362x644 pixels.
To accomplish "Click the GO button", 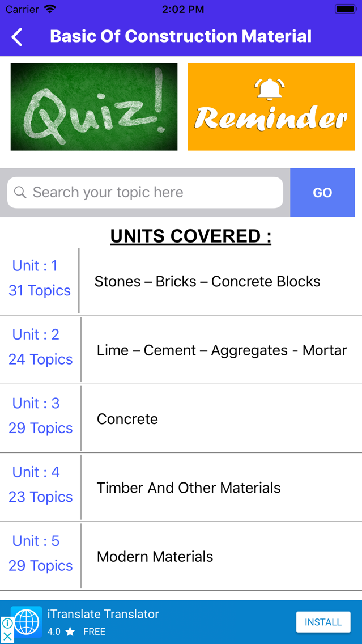I will (322, 192).
